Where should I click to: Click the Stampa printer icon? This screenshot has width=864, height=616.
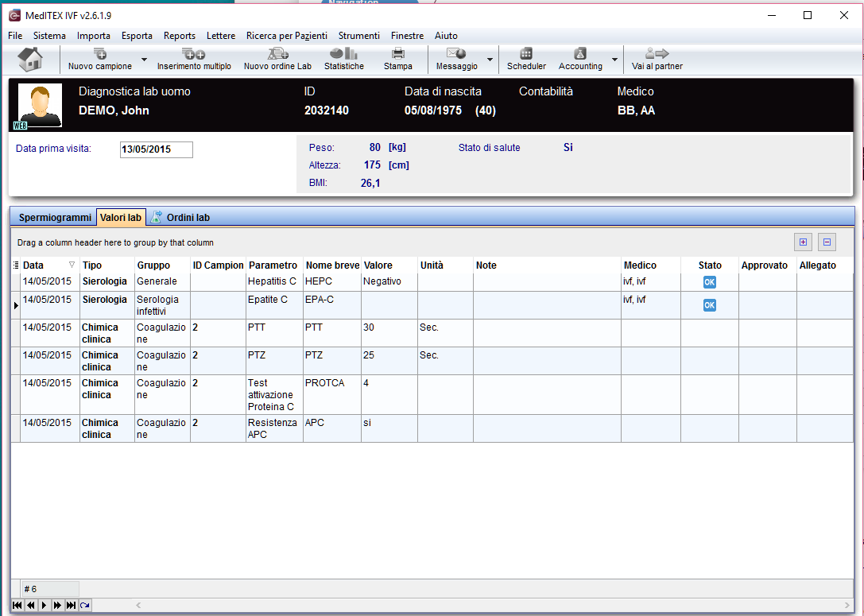(398, 59)
